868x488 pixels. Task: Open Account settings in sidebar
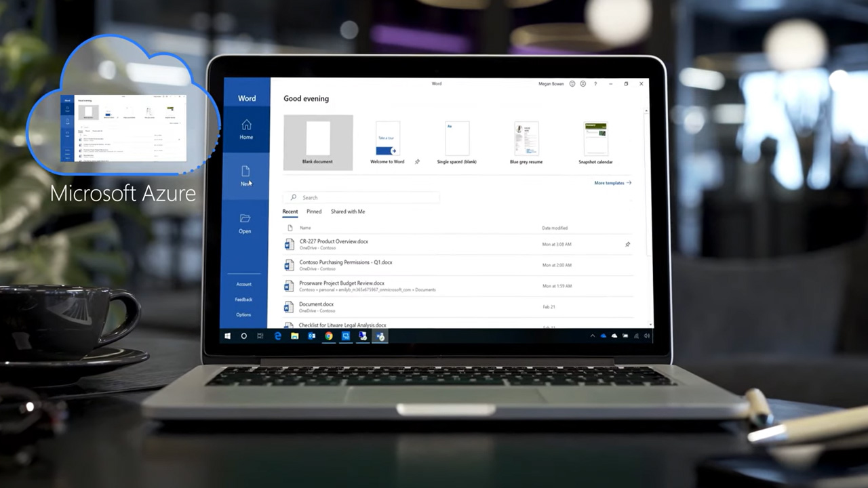[x=243, y=285]
